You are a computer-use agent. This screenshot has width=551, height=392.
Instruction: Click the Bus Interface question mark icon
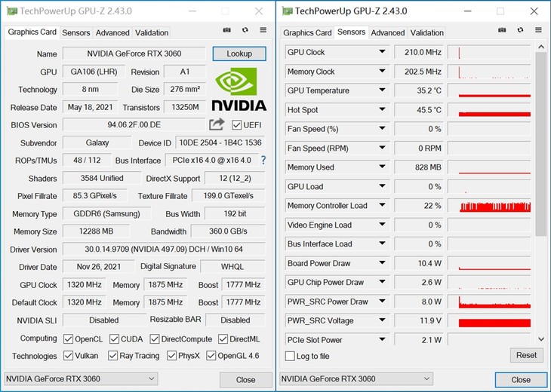click(x=263, y=161)
